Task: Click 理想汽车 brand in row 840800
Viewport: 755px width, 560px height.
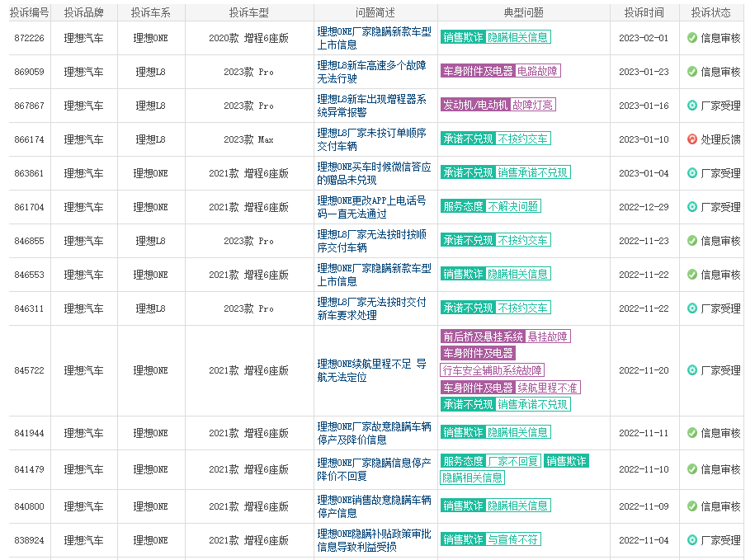Action: [84, 506]
